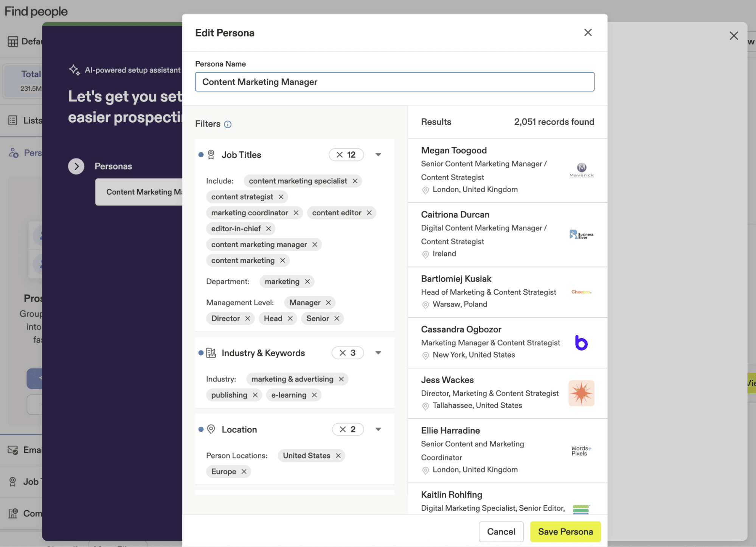Clear the 2 Location filters
The width and height of the screenshot is (756, 547).
click(343, 429)
